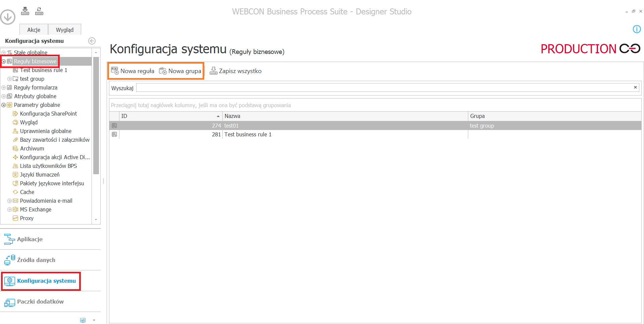
Task: Click the tree vertical scrollbar thumb
Action: coord(96,116)
